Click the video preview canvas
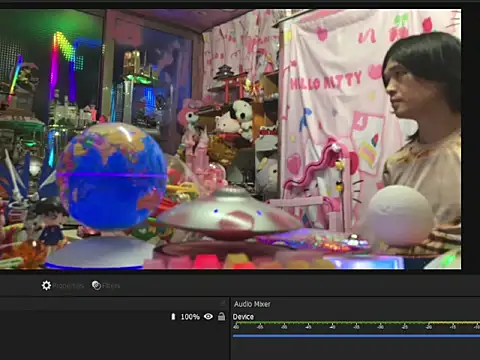The height and width of the screenshot is (360, 480). [x=230, y=139]
